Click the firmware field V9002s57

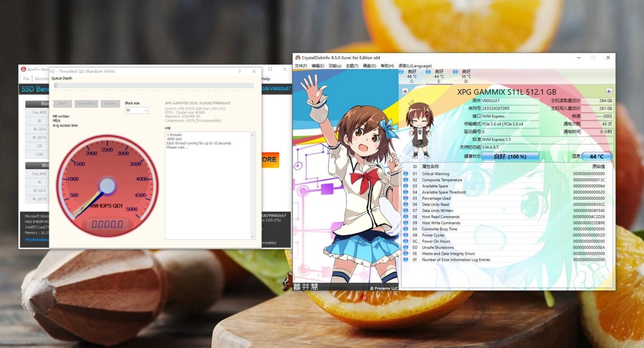(x=509, y=100)
